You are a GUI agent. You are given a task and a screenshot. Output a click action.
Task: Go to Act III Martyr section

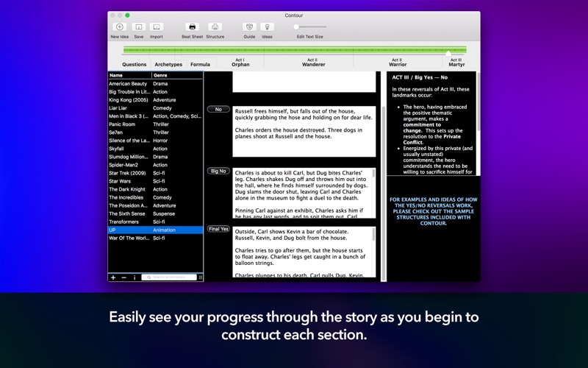(456, 63)
